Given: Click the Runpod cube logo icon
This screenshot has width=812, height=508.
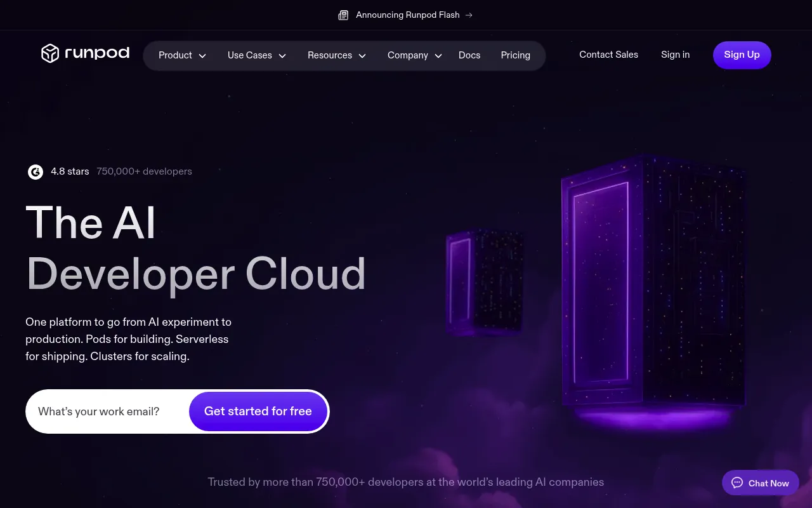Looking at the screenshot, I should click(50, 53).
